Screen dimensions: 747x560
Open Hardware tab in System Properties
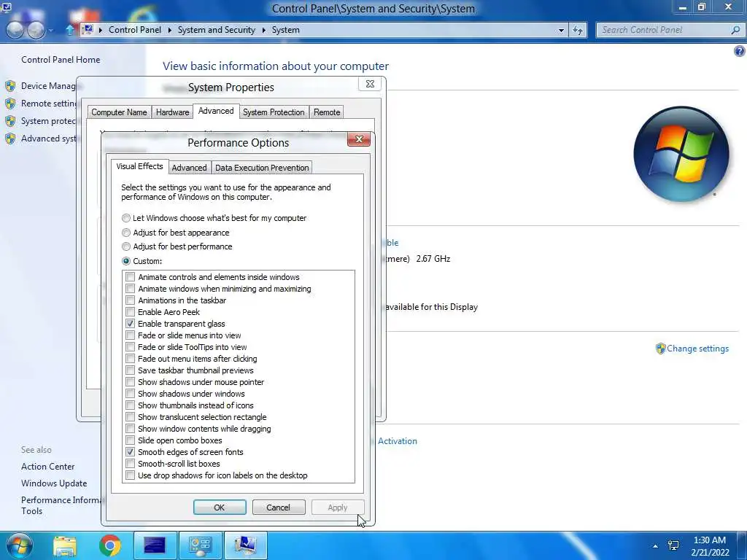pyautogui.click(x=172, y=112)
